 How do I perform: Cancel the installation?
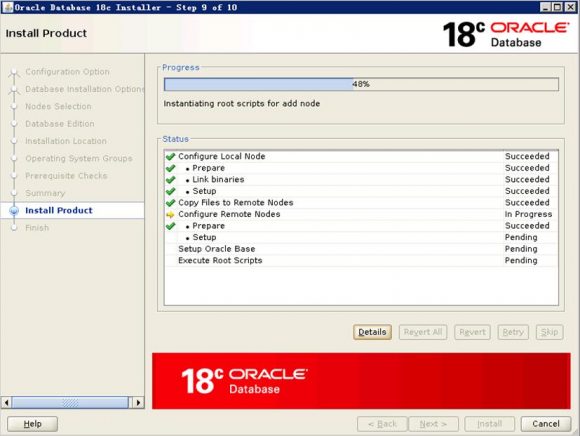click(x=546, y=424)
